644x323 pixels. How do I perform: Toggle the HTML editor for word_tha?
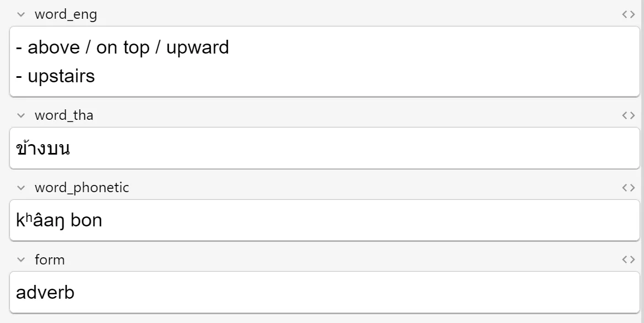tap(628, 115)
